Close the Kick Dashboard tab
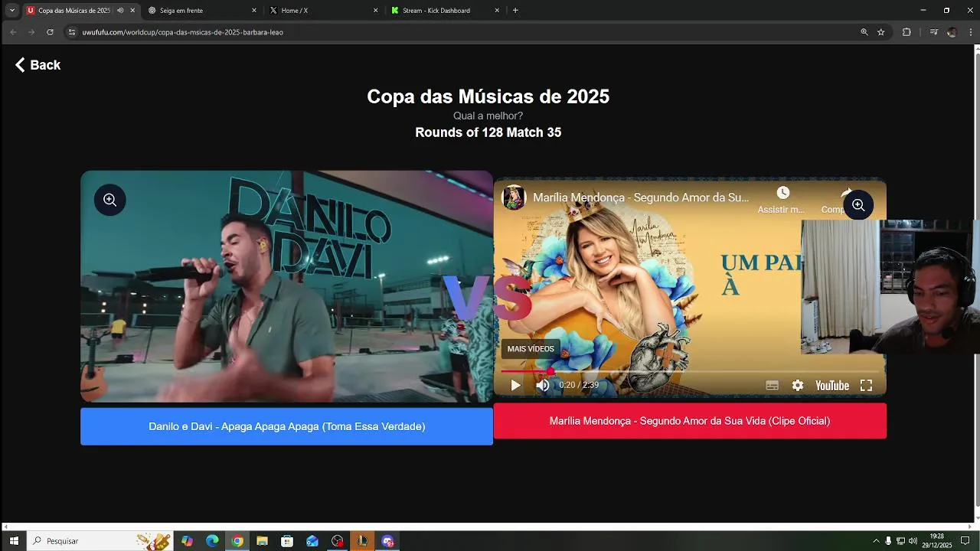This screenshot has height=551, width=980. coord(497,11)
